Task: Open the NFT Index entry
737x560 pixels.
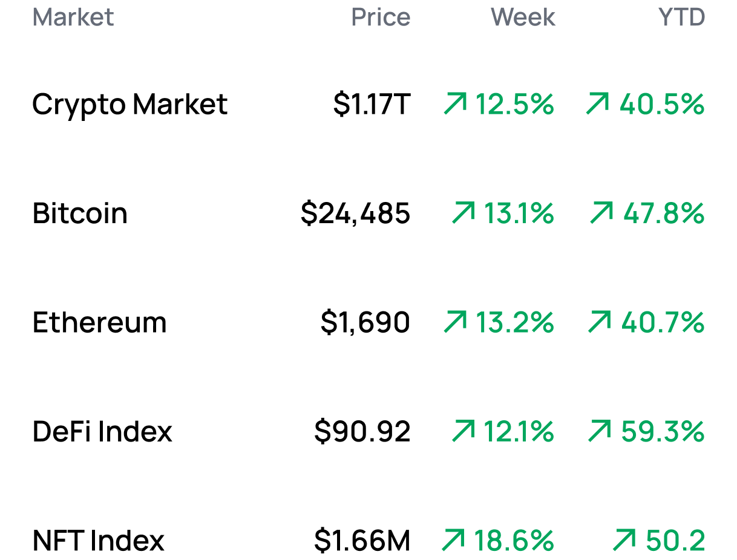Action: pyautogui.click(x=99, y=540)
